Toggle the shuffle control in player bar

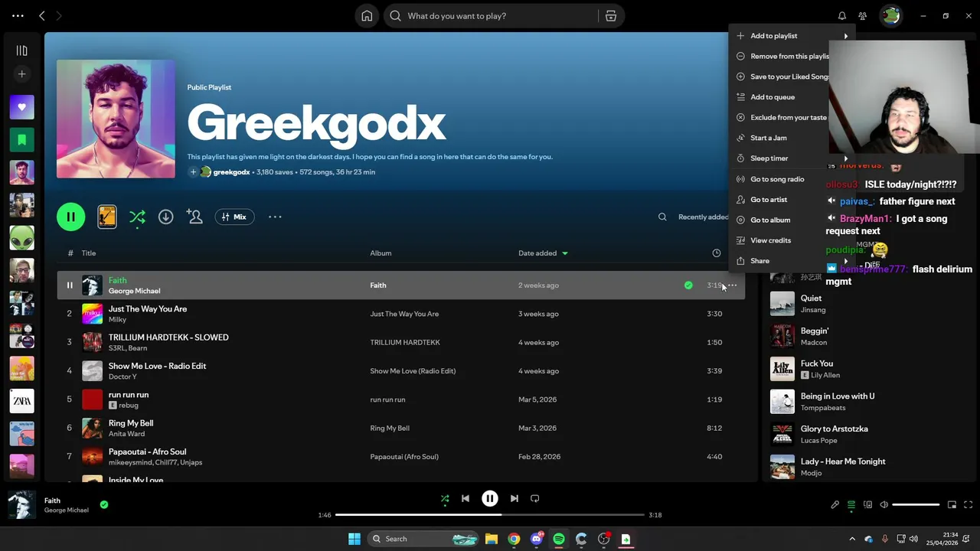(x=445, y=499)
